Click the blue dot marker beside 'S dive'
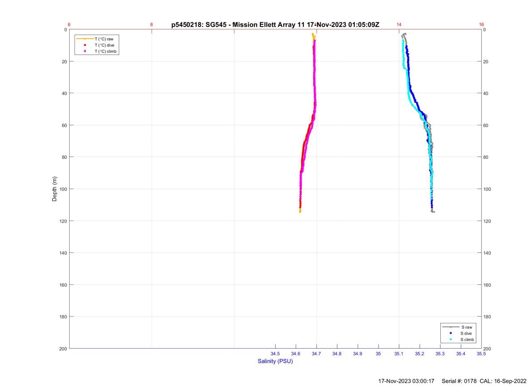532x392 pixels. tap(450, 333)
